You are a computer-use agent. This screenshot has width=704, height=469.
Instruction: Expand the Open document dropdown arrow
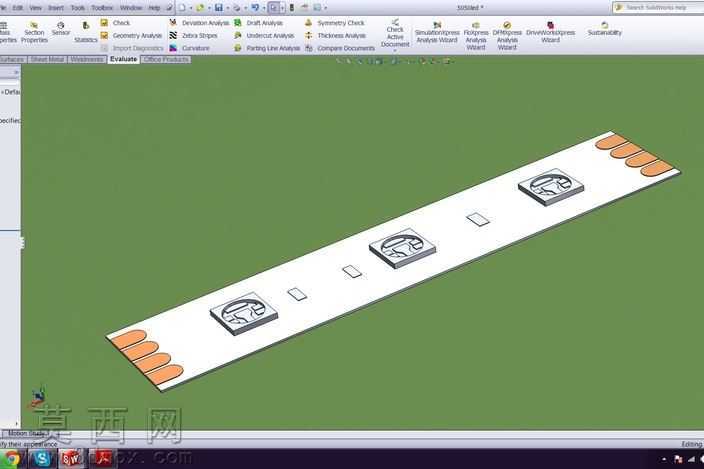point(209,8)
